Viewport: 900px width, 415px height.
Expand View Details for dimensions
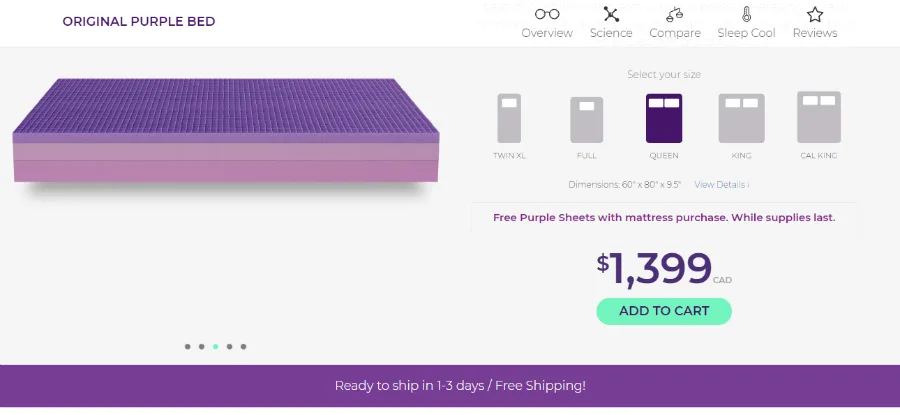721,185
